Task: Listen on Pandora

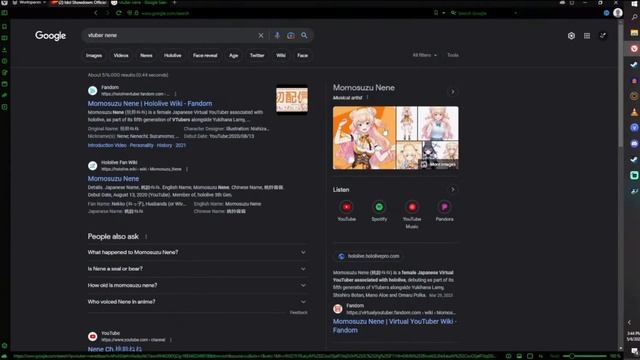Action: (444, 207)
